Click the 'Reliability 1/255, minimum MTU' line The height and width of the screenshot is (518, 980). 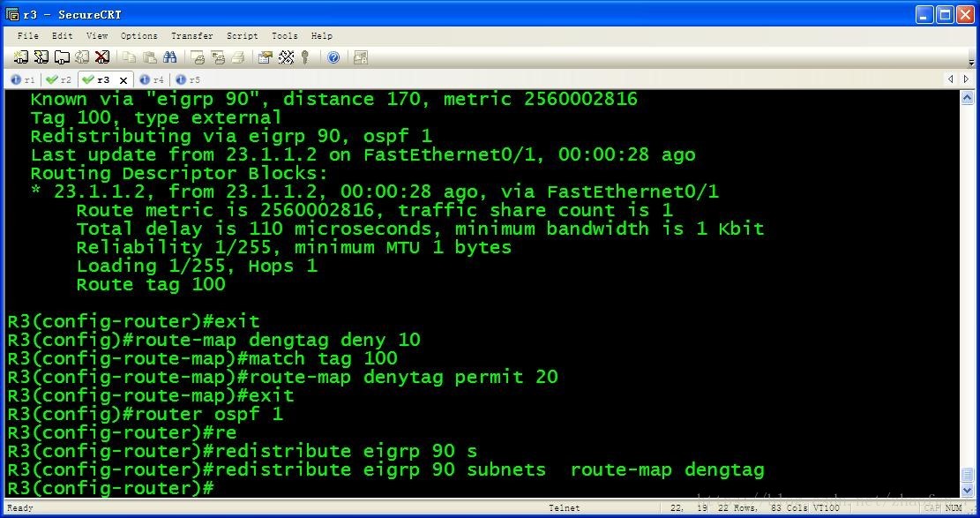click(x=294, y=247)
